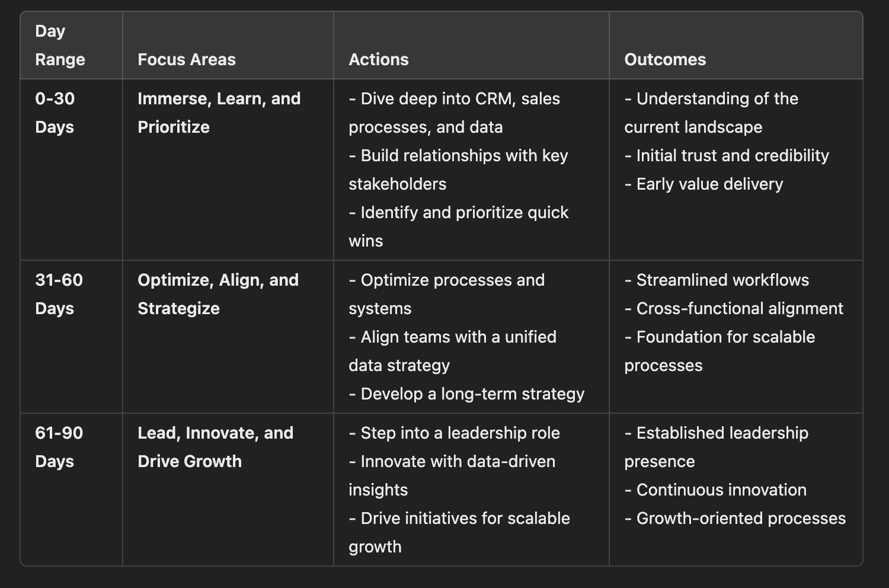Click 'Continuous innovation' outcome
The width and height of the screenshot is (889, 588).
click(x=715, y=490)
